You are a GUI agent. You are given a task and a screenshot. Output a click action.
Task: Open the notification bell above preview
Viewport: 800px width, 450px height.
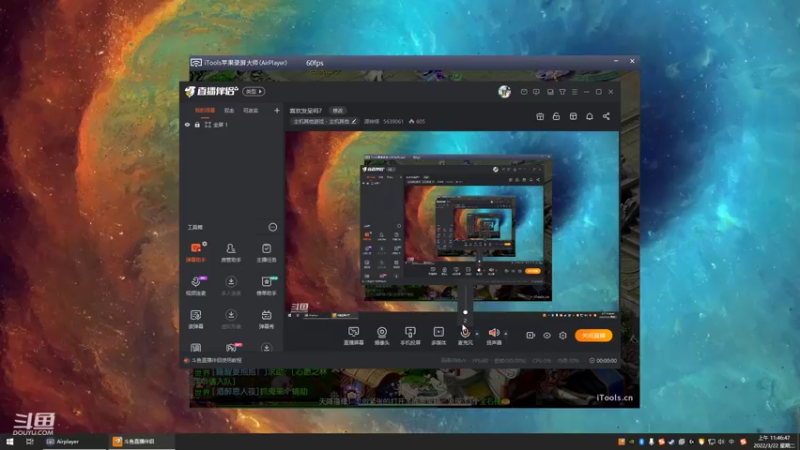tap(589, 116)
